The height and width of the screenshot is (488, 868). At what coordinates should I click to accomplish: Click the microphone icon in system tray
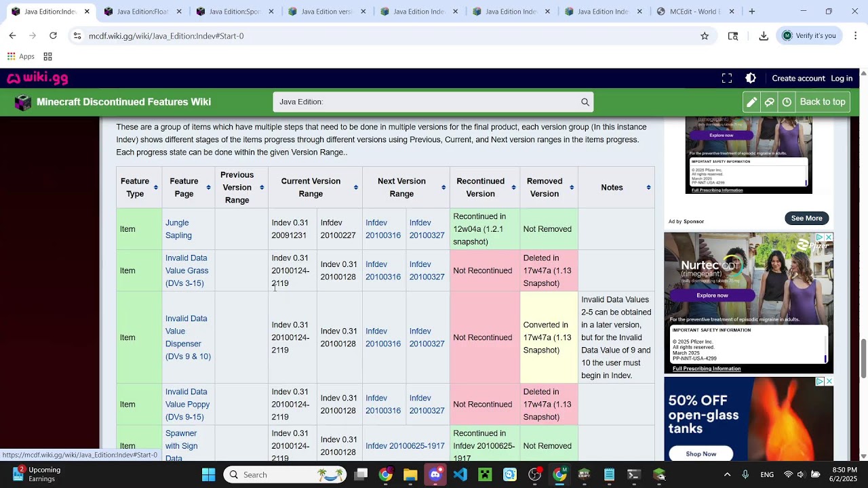point(745,474)
